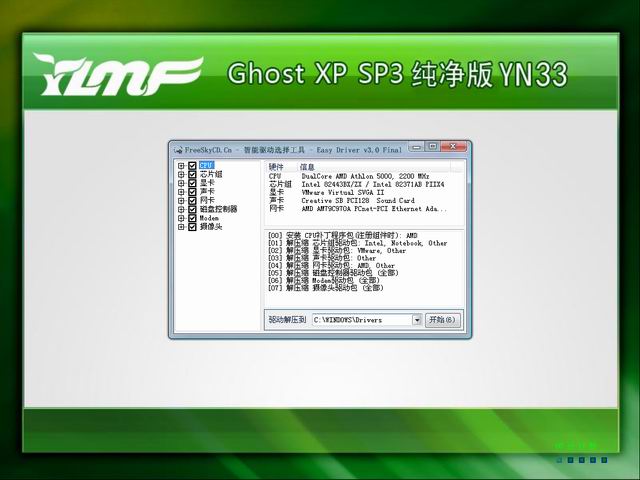640x480 pixels.
Task: Expand the 网卡 tree node
Action: [181, 201]
